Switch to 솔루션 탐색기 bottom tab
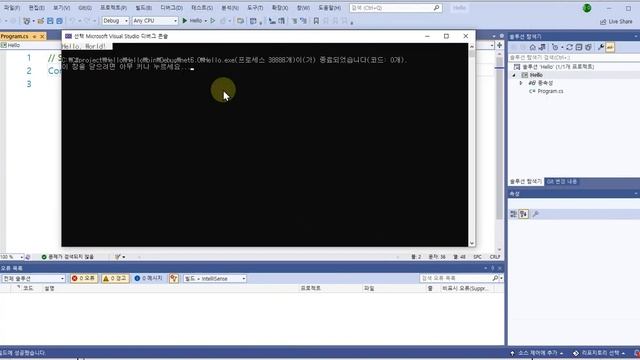640x360 pixels. pos(525,182)
